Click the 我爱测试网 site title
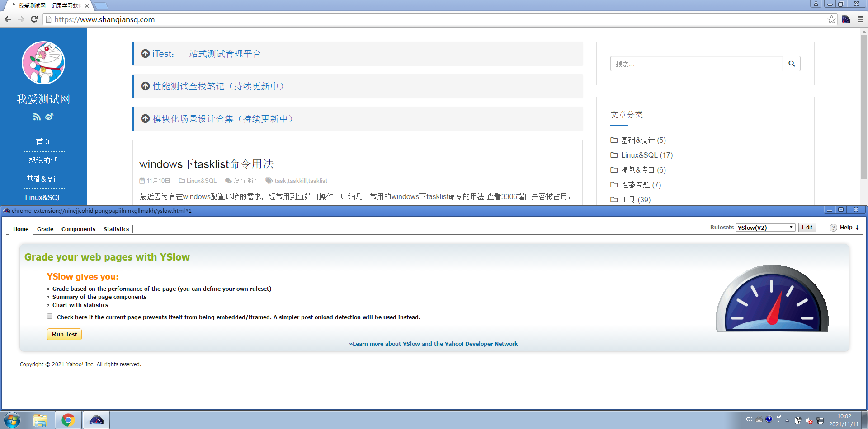Image resolution: width=868 pixels, height=429 pixels. 43,99
